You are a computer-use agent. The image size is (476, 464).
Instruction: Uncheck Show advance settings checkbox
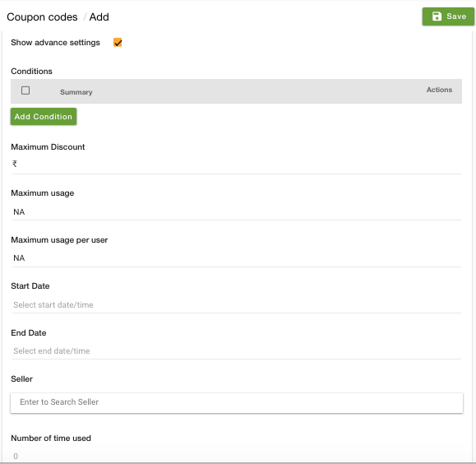click(x=118, y=43)
